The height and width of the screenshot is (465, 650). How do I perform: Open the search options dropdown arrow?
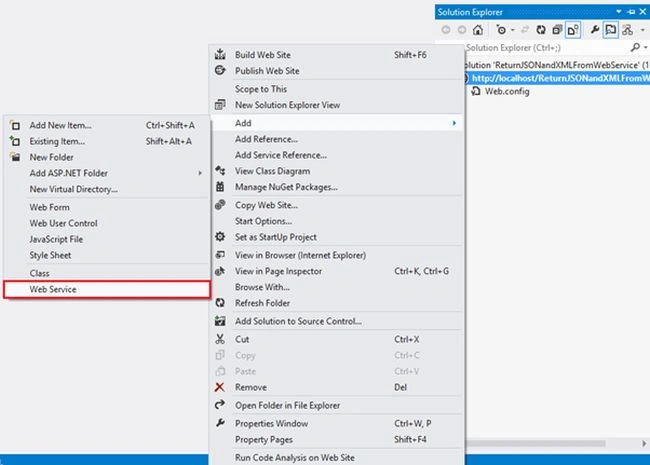tap(645, 48)
